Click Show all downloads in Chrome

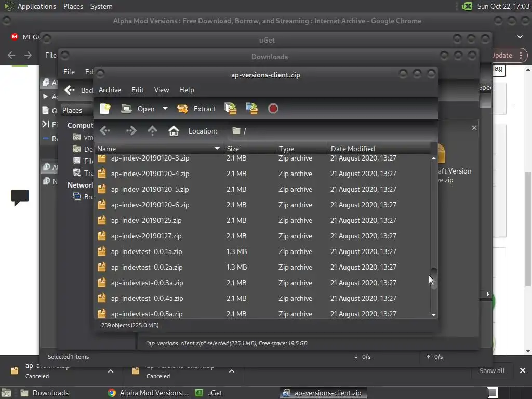tap(491, 371)
